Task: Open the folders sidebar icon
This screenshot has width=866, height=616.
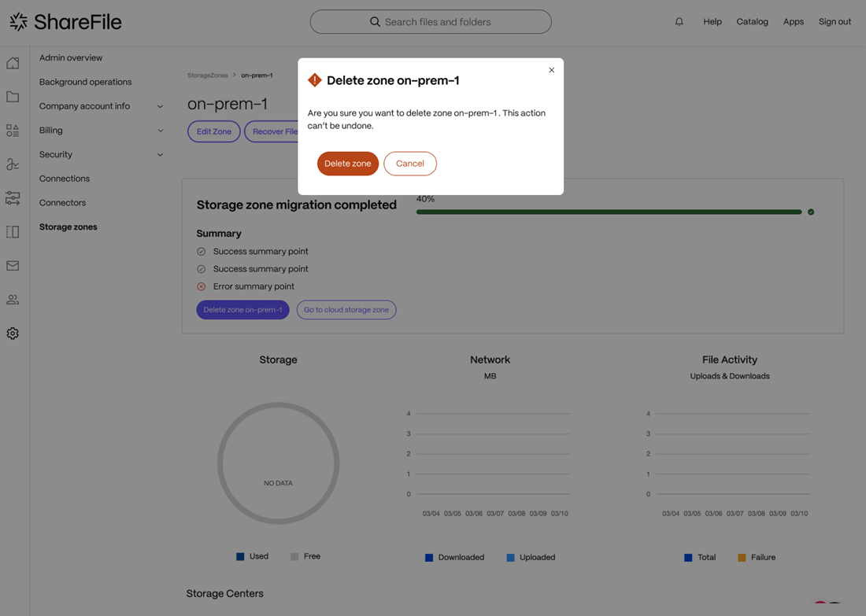Action: point(13,97)
